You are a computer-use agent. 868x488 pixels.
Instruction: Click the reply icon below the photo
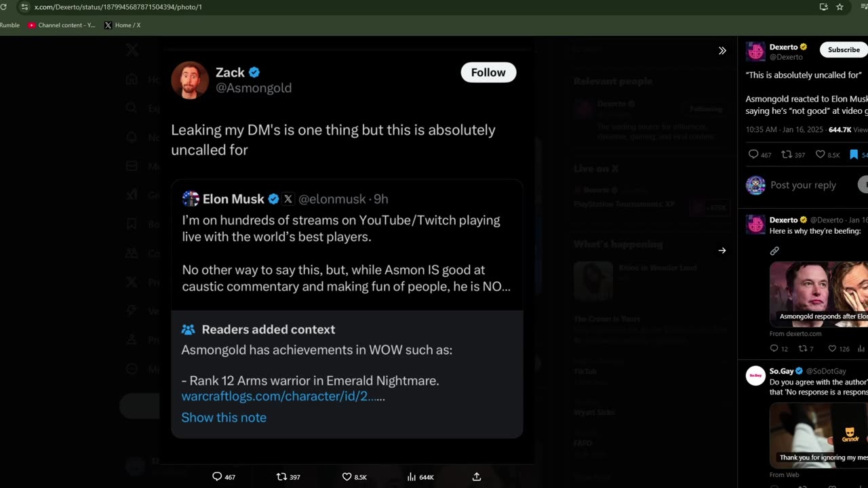pos(217,476)
